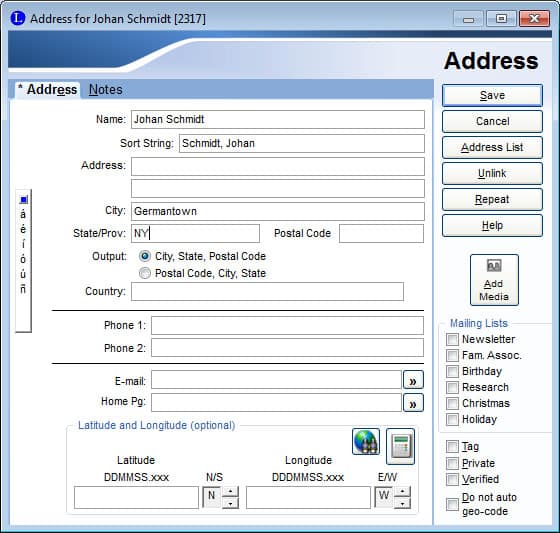Enable Do not auto geo-code
Image resolution: width=560 pixels, height=533 pixels.
[x=452, y=504]
